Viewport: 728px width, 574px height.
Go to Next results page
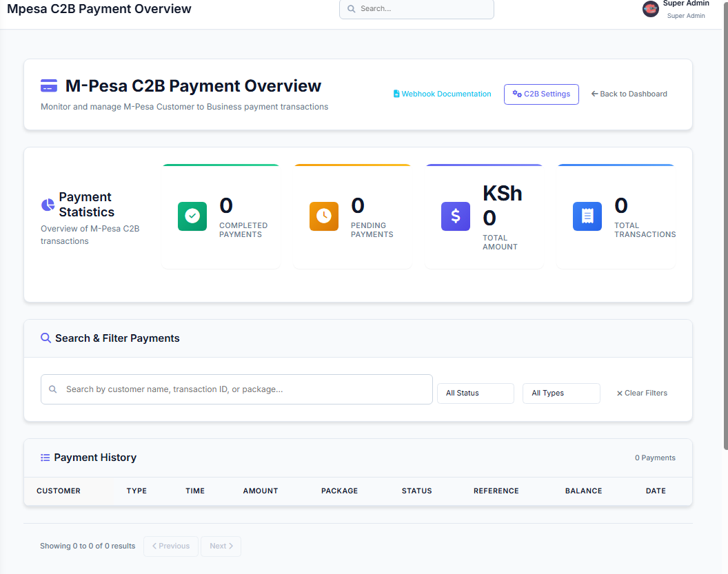(221, 546)
